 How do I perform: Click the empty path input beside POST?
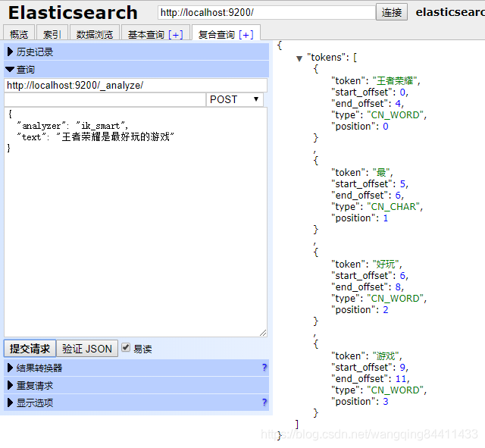(105, 99)
